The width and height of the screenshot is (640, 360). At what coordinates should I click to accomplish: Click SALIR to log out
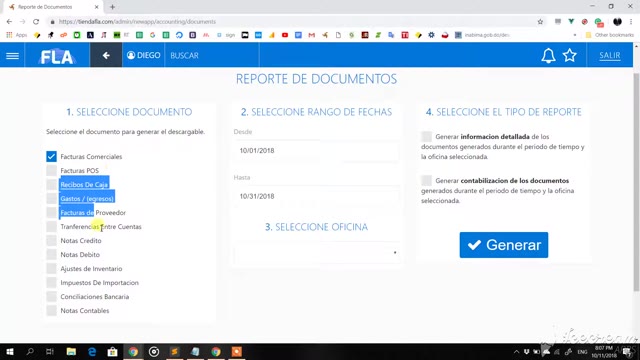tap(609, 56)
